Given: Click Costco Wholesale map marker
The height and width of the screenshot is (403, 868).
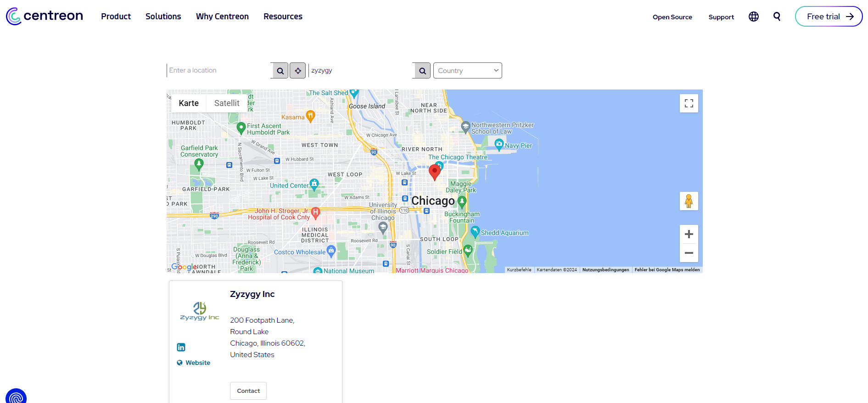Looking at the screenshot, I should click(331, 251).
